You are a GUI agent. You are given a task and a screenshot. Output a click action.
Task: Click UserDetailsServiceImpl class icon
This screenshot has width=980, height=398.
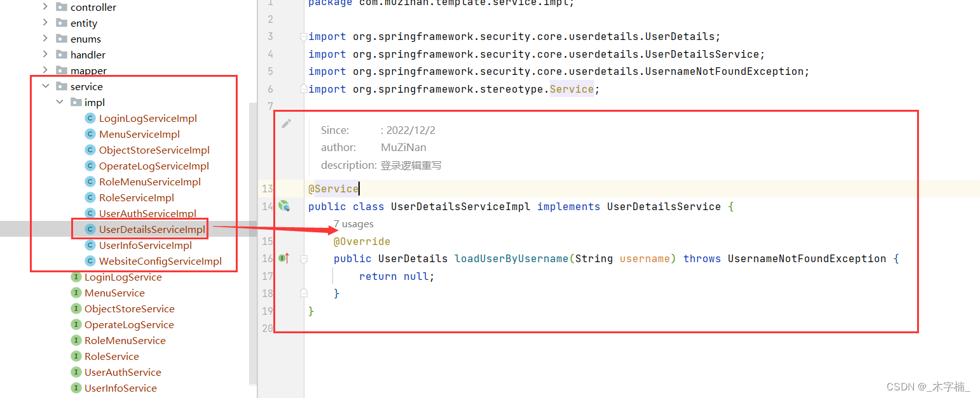pyautogui.click(x=90, y=229)
